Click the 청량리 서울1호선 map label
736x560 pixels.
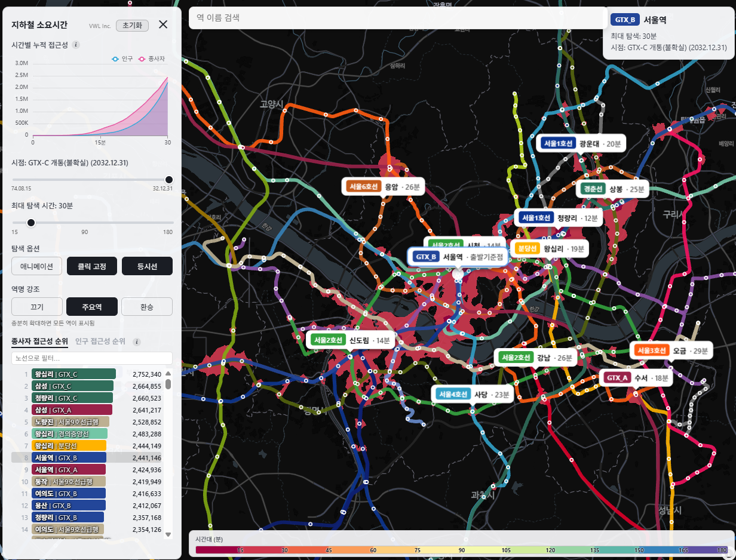coord(559,218)
